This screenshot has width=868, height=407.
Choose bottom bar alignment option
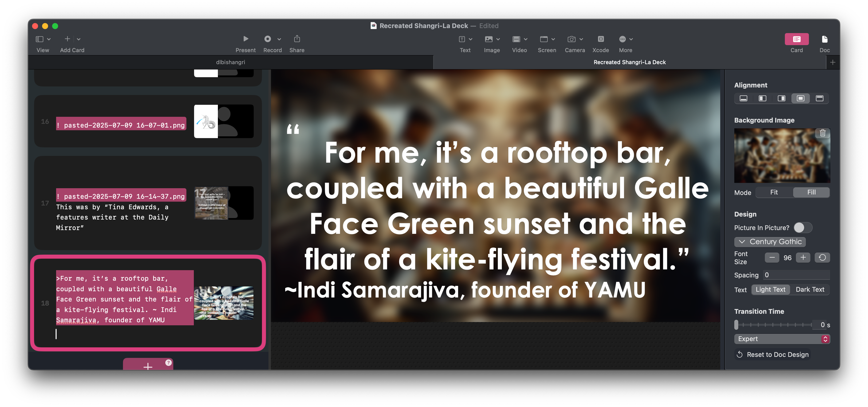coord(744,98)
